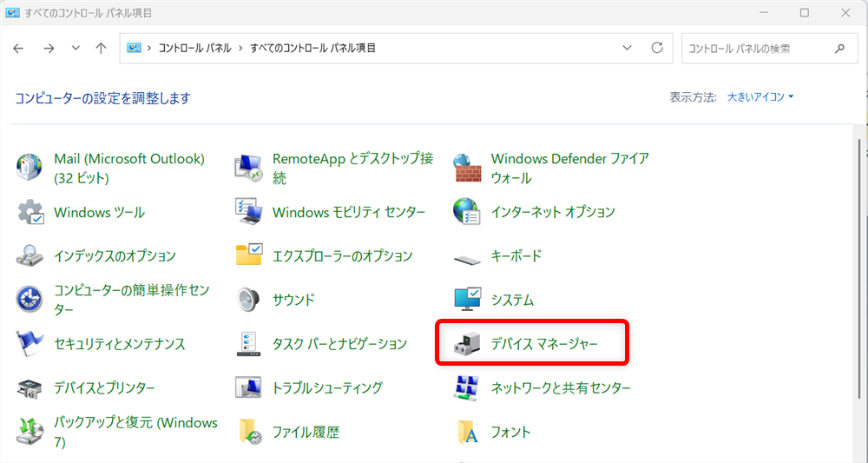Screen dimensions: 868x463
Task: Open the サウンド speaker icon
Action: click(248, 300)
